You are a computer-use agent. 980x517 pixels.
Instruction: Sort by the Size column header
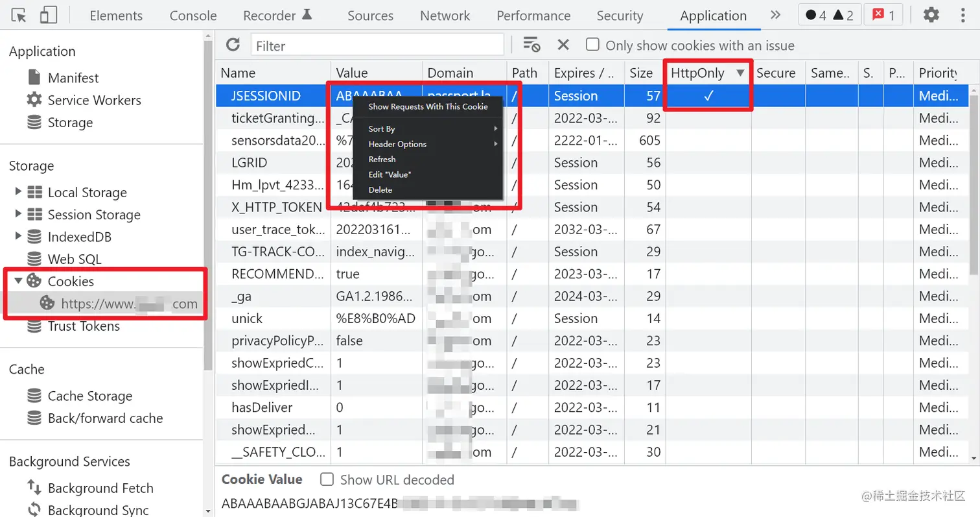pos(644,73)
